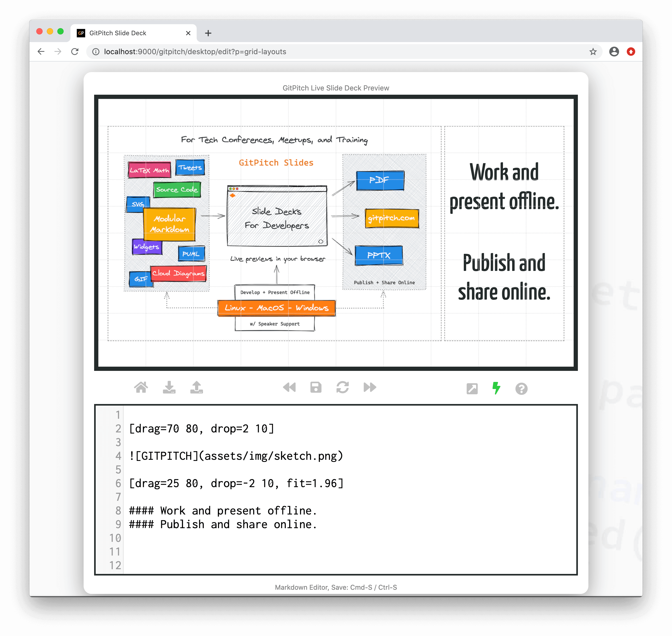Click the macOS browser profile icon

615,52
